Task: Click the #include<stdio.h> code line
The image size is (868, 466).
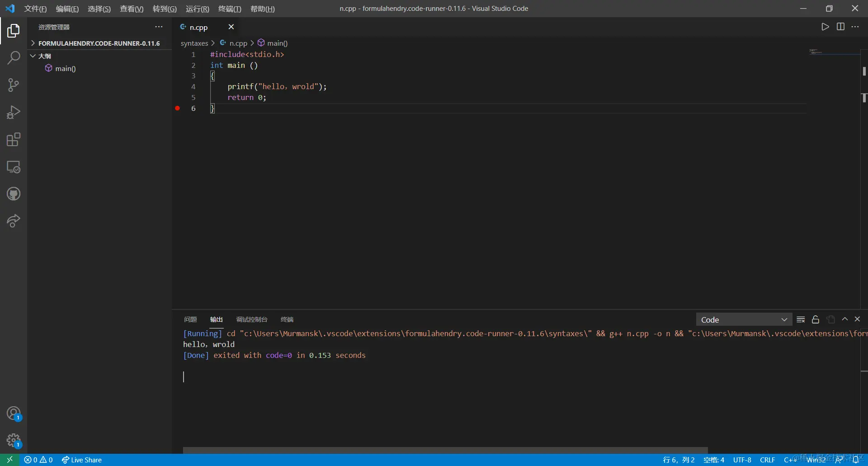Action: tap(247, 54)
